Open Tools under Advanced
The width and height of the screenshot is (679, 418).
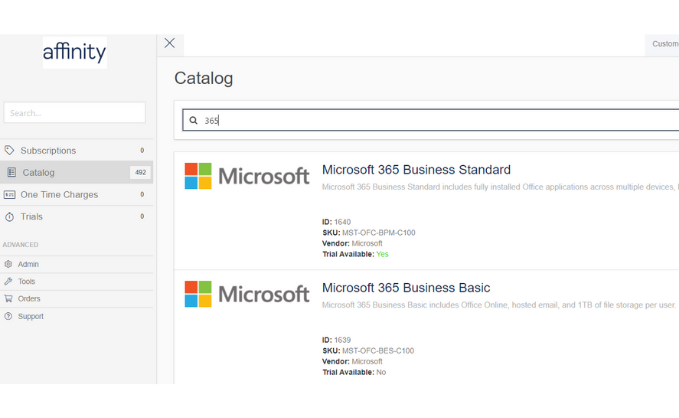tap(76, 282)
